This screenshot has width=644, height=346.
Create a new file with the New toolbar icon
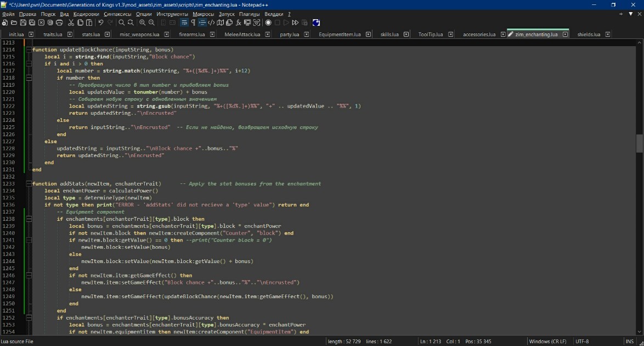[5, 23]
